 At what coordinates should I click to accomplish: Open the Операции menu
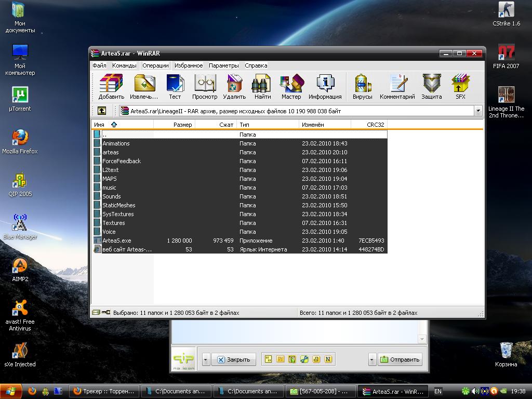pyautogui.click(x=155, y=65)
